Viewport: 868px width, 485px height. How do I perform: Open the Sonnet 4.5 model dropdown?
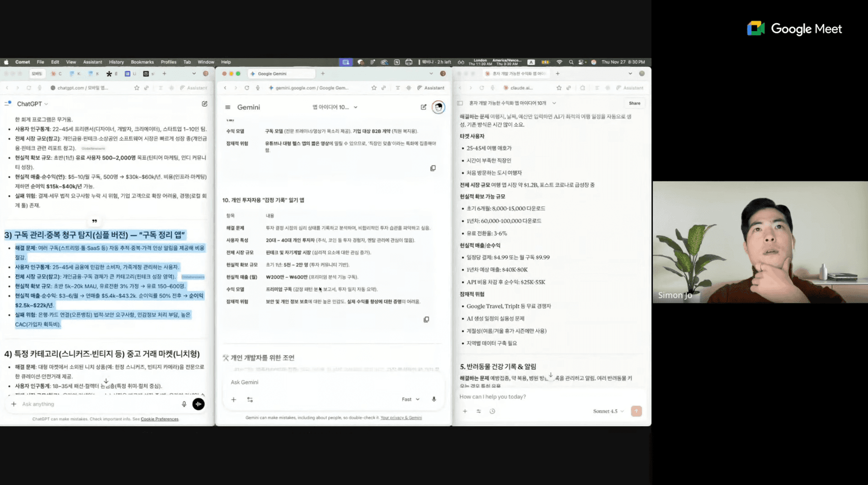608,411
